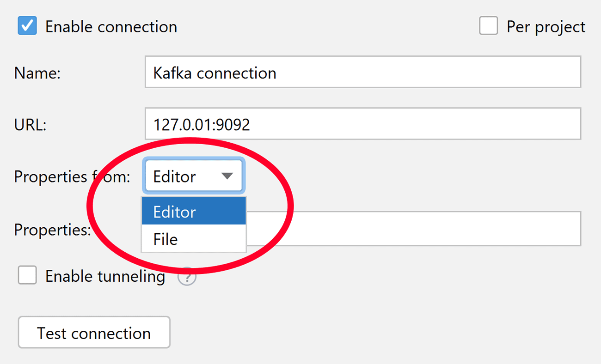Choose the File option in dropdown list
The image size is (601, 364).
194,239
